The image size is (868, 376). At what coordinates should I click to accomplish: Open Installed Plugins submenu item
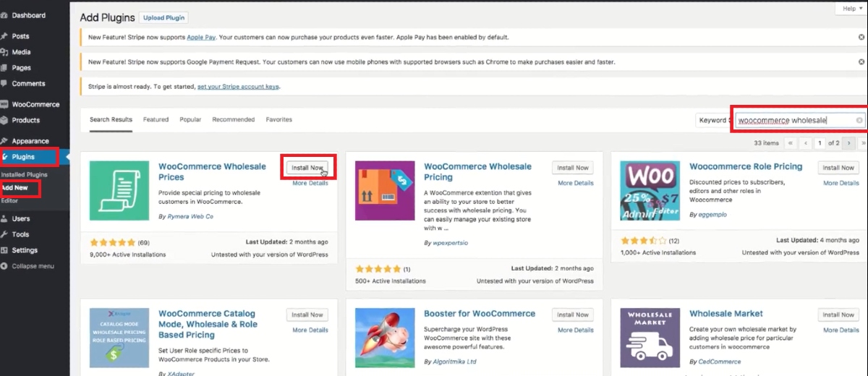[24, 175]
